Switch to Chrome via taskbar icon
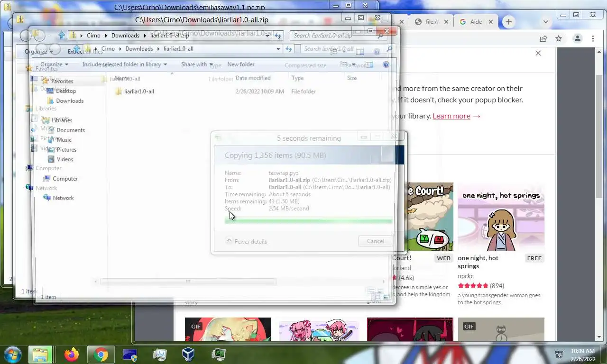Viewport: 607px width, 364px height. (101, 354)
